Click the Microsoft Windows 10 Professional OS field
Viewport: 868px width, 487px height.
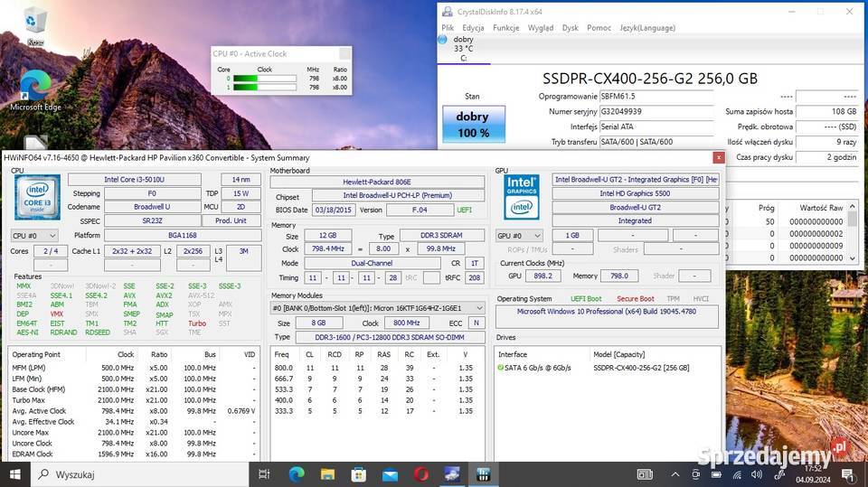point(607,316)
